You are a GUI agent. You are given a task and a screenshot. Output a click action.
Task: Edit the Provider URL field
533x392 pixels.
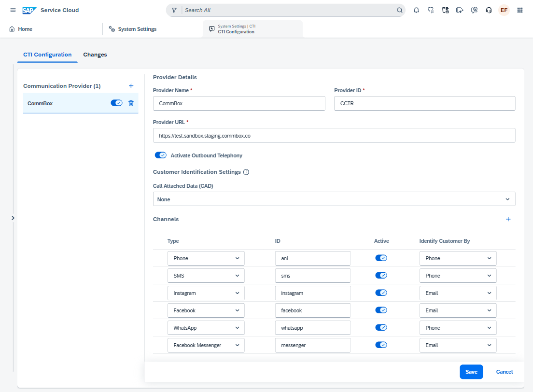click(334, 135)
